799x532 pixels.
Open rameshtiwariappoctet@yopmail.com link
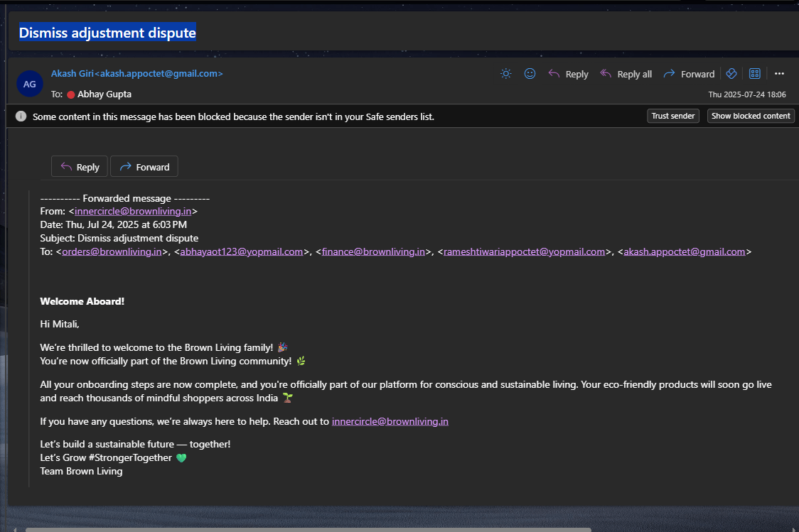[x=525, y=251]
